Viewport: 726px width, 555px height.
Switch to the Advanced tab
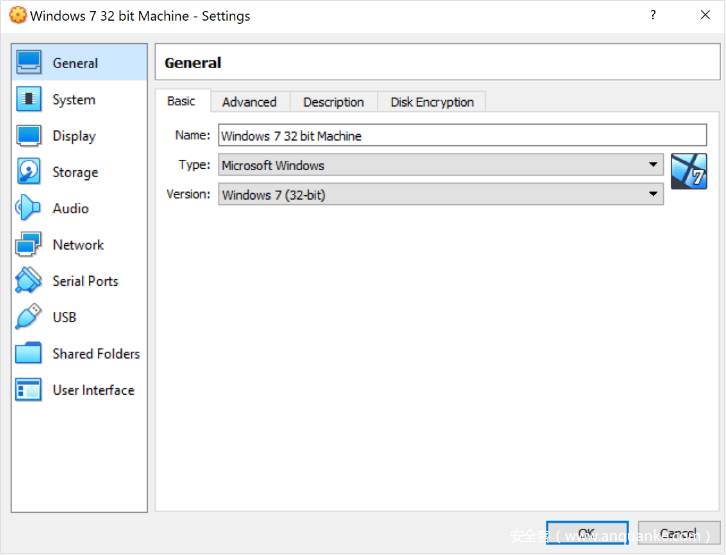249,102
